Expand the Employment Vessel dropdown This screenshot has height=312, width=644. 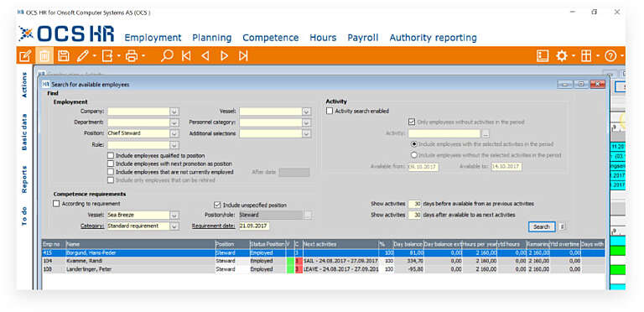306,112
